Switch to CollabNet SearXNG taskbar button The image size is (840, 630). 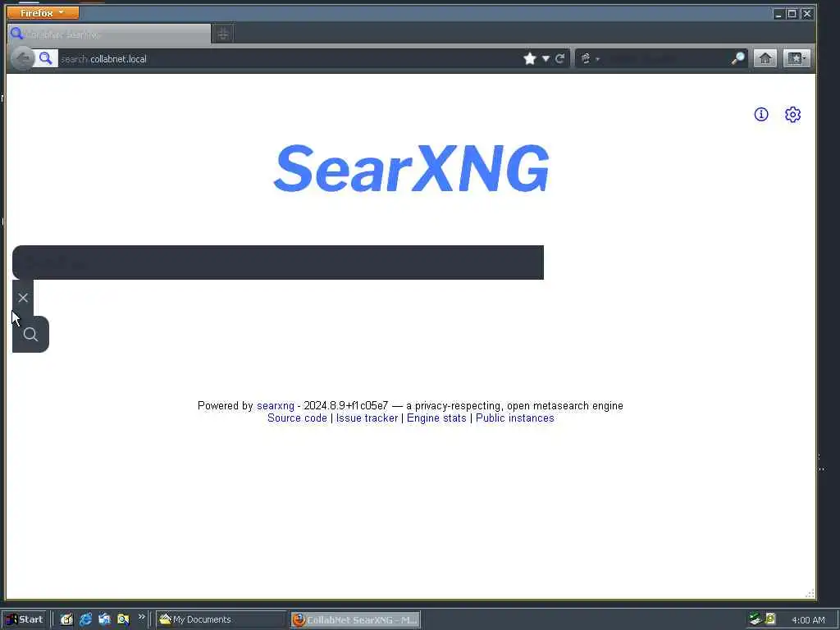356,619
